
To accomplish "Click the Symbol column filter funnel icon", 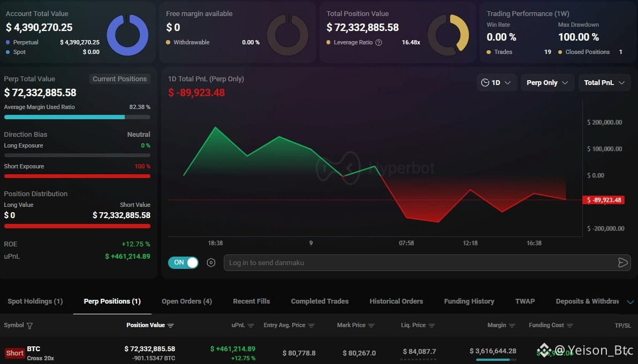I will 29,326.
